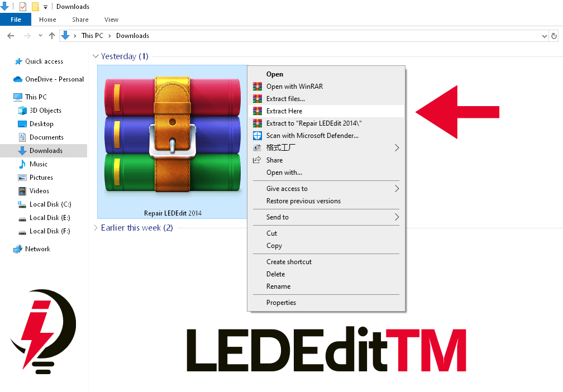Choose Rename in the context menu
This screenshot has width=563, height=392.
tap(326, 286)
